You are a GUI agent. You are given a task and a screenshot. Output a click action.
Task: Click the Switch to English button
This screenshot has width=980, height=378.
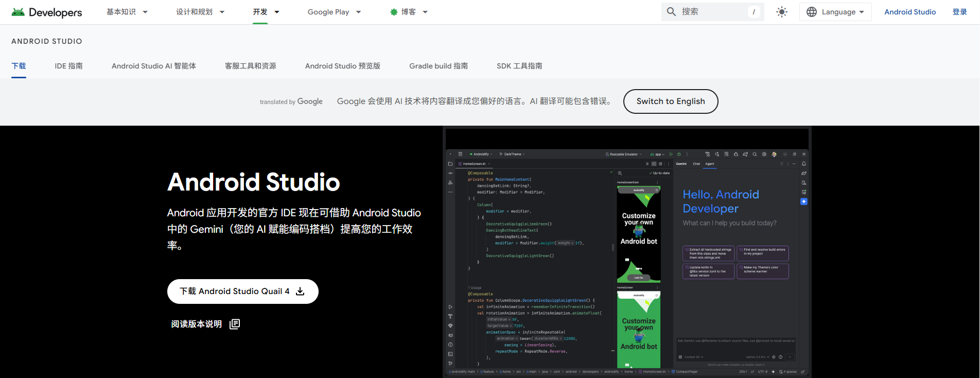click(671, 101)
